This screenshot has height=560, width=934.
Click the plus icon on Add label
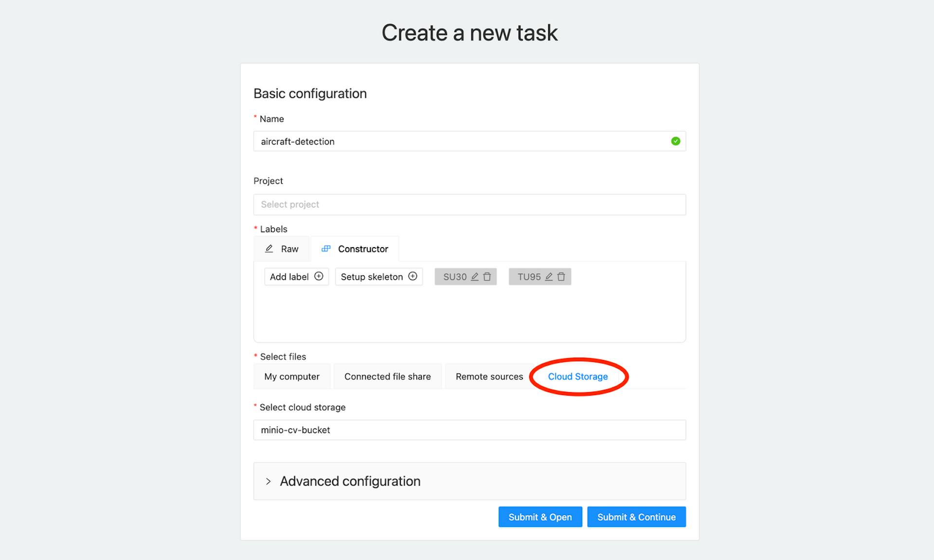[319, 276]
